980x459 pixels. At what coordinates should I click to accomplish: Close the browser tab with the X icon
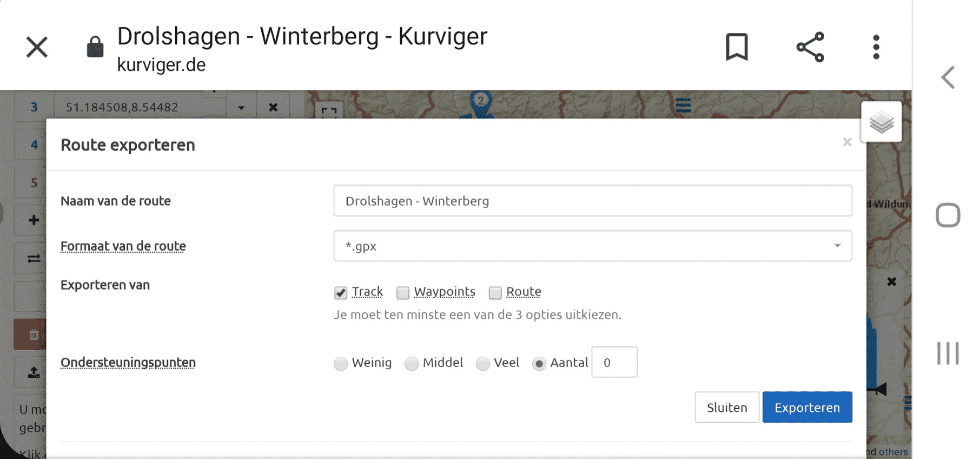click(37, 47)
